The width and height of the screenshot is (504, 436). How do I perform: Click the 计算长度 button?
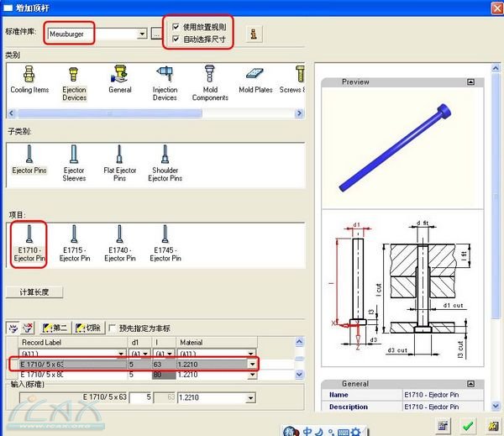tap(34, 292)
